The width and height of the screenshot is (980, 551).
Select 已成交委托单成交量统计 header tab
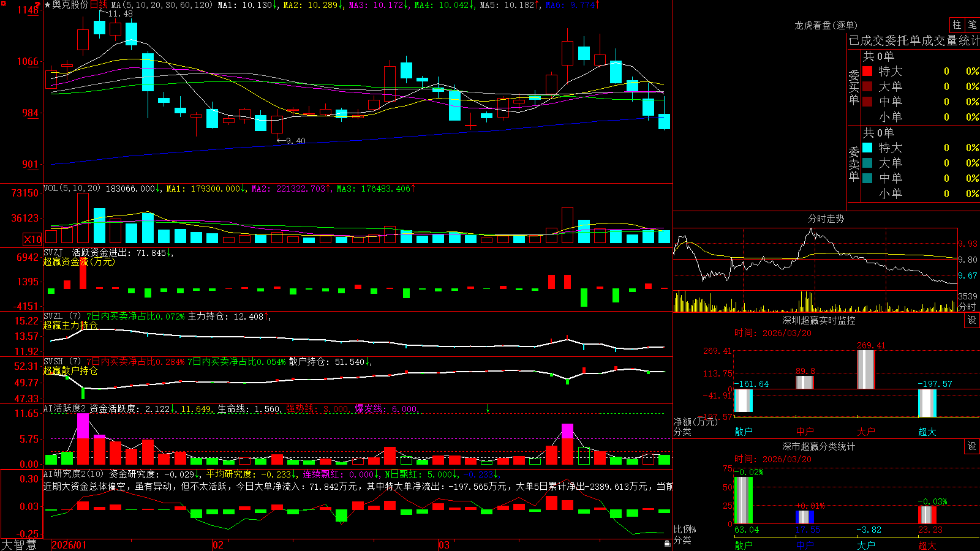tap(914, 40)
